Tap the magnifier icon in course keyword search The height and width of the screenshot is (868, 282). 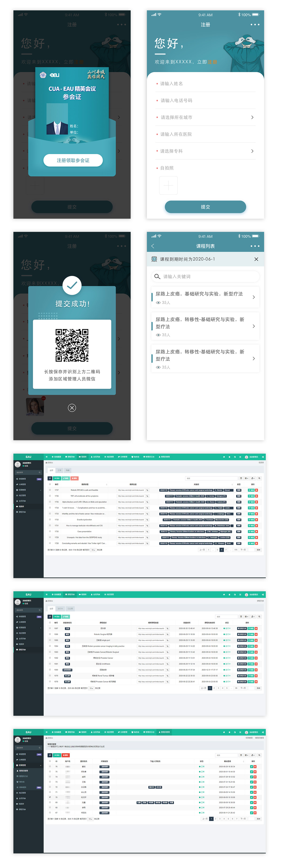(x=157, y=276)
